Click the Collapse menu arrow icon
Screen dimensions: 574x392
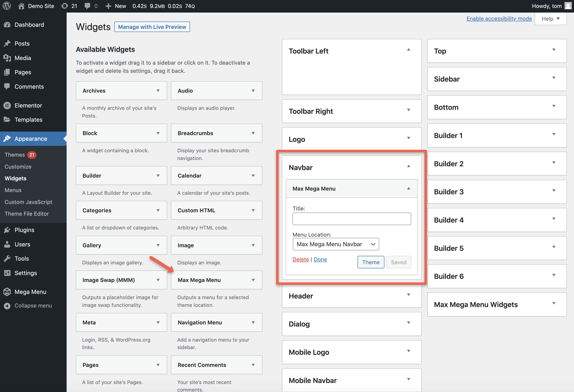(x=7, y=306)
